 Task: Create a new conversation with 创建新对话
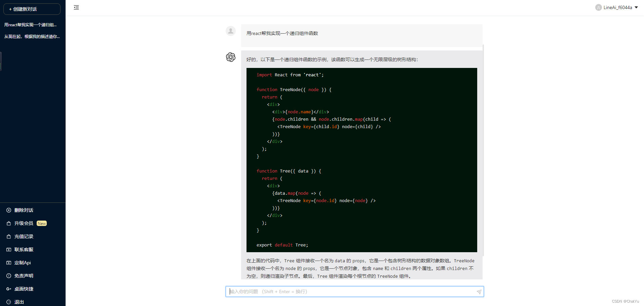coord(32,9)
